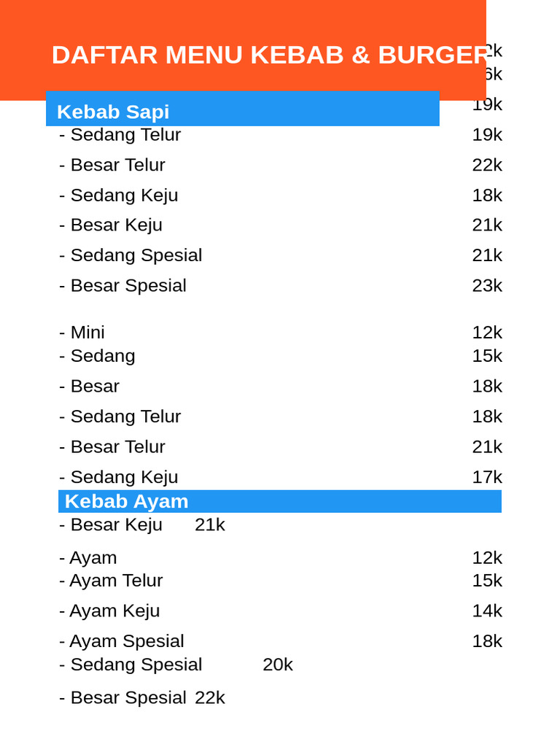560x747 pixels.
Task: Select the 14k price
Action: (x=487, y=611)
